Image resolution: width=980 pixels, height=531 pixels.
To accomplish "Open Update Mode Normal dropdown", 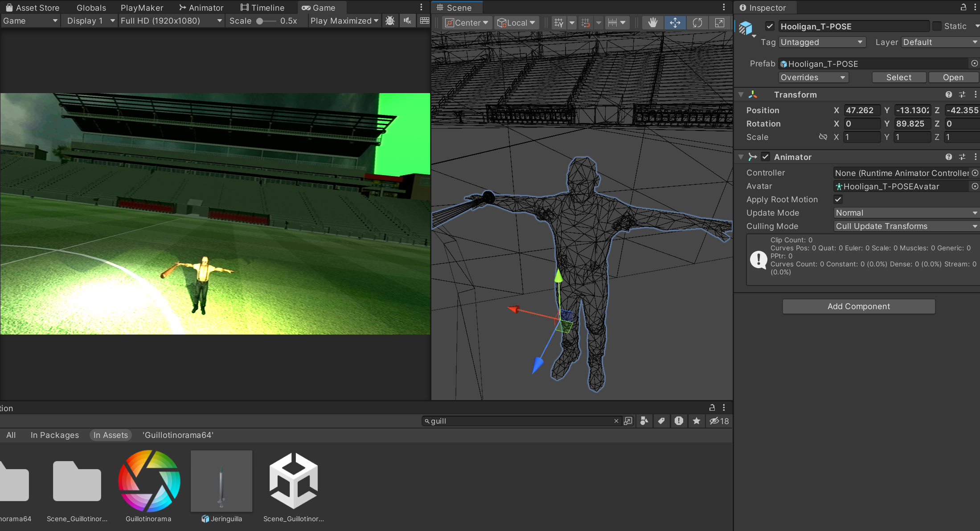I will pyautogui.click(x=906, y=213).
